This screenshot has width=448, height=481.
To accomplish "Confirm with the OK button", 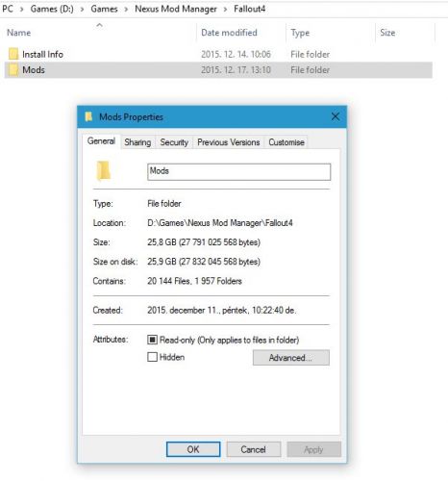I will (x=193, y=449).
